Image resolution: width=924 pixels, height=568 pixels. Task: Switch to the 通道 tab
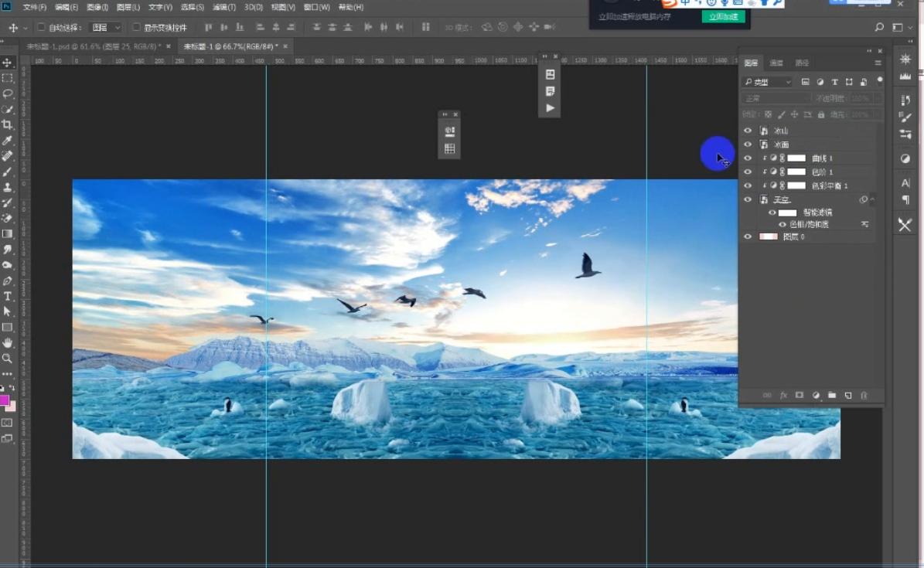(x=776, y=62)
